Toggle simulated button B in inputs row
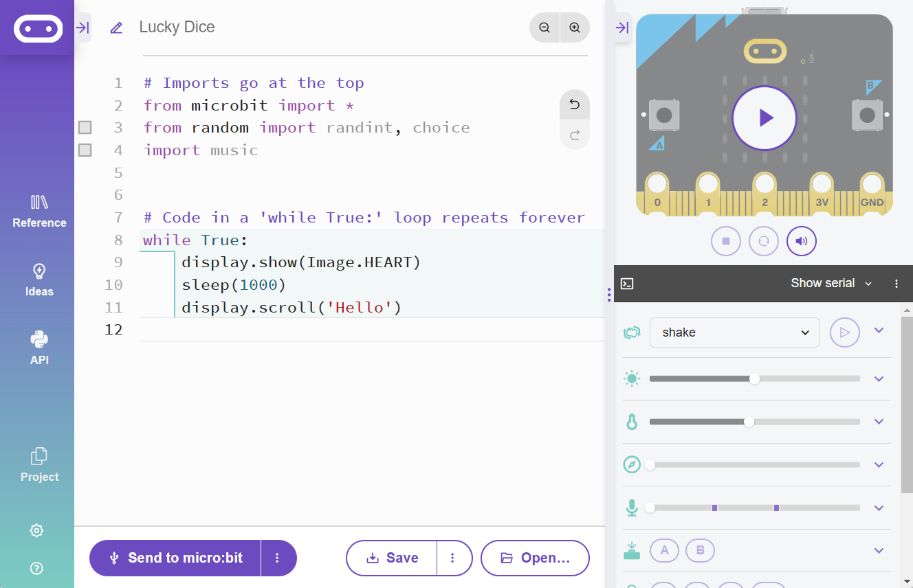913x588 pixels. click(x=700, y=550)
